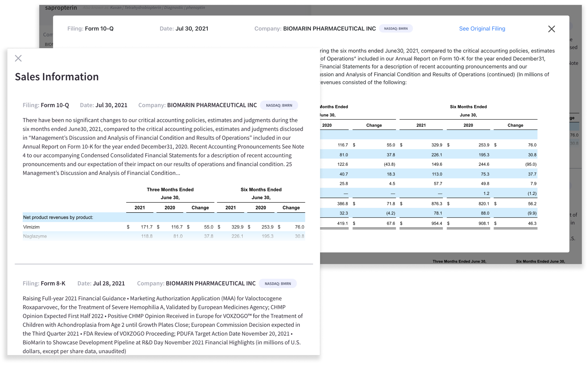588x386 pixels.
Task: Select the Vimizim revenue row
Action: click(31, 227)
